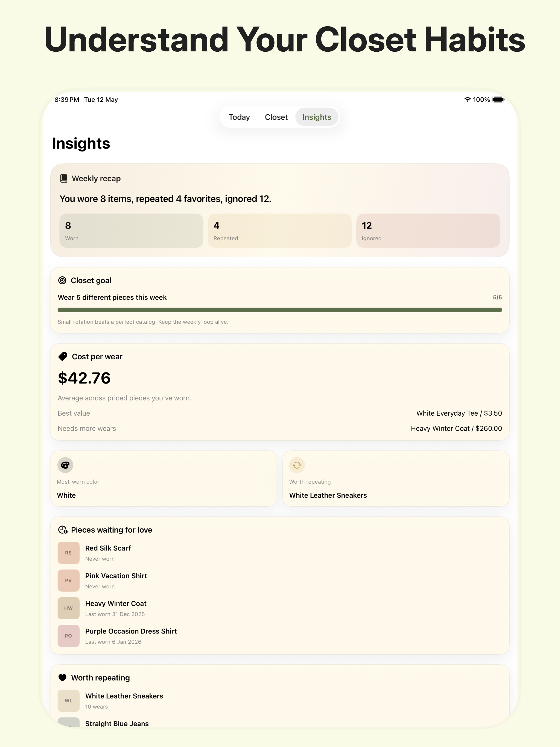Click the Tue 12 May date in status bar
Viewport: 560px width, 747px height.
(x=101, y=100)
